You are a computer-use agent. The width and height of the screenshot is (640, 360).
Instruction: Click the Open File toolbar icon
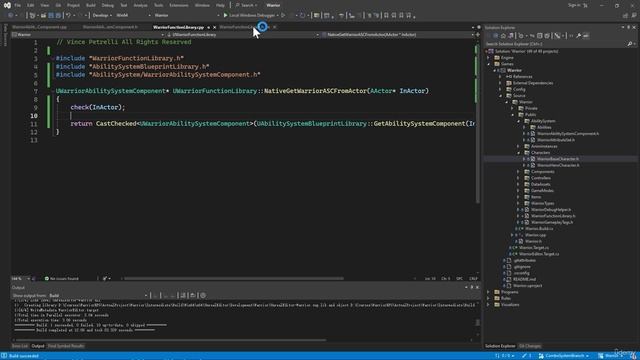tap(43, 15)
